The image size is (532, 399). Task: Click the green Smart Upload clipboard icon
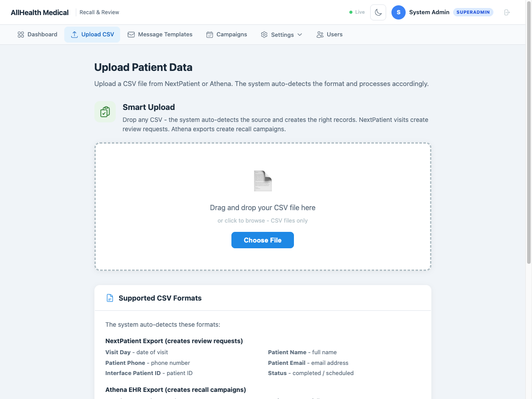click(105, 112)
